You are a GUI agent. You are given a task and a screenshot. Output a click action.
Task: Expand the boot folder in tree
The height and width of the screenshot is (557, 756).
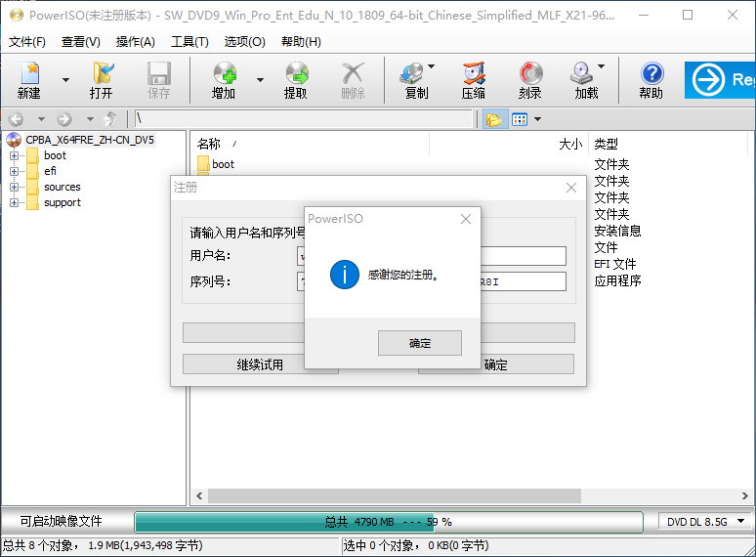click(14, 155)
